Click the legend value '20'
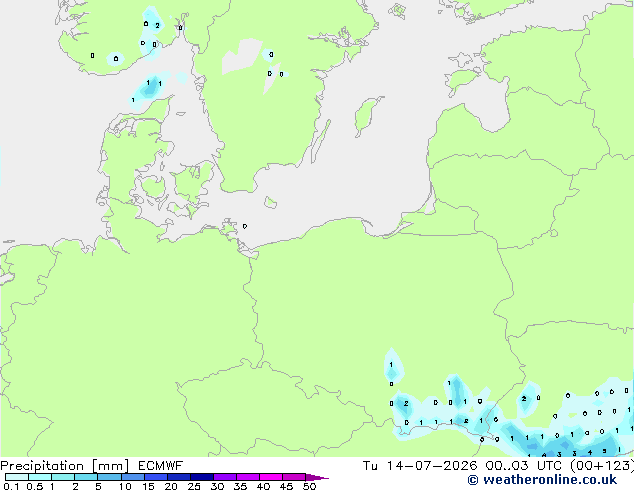This screenshot has width=634, height=490. pyautogui.click(x=171, y=486)
